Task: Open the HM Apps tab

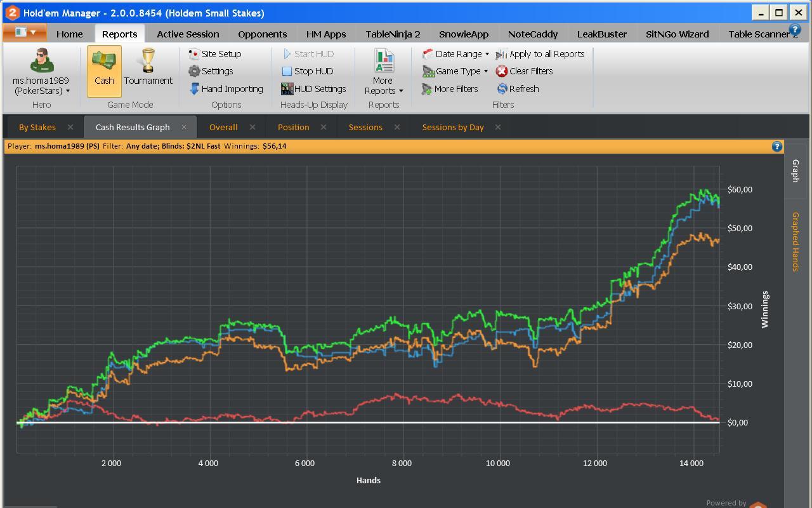Action: click(326, 34)
